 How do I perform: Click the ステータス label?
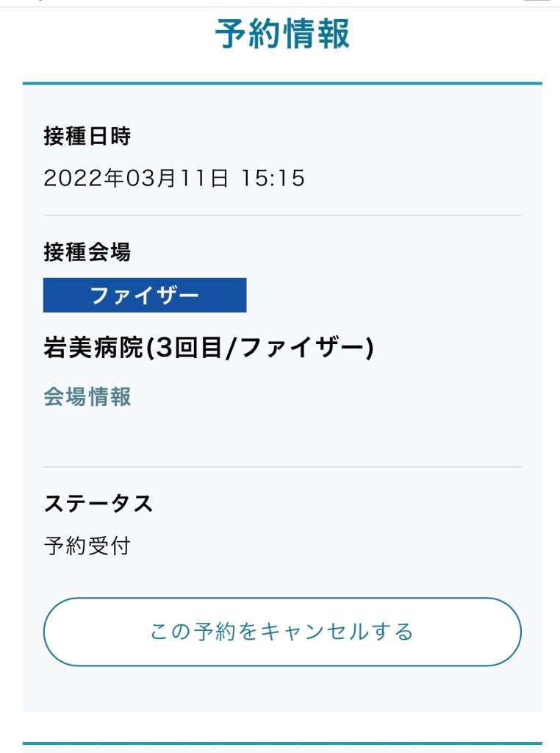[98, 504]
